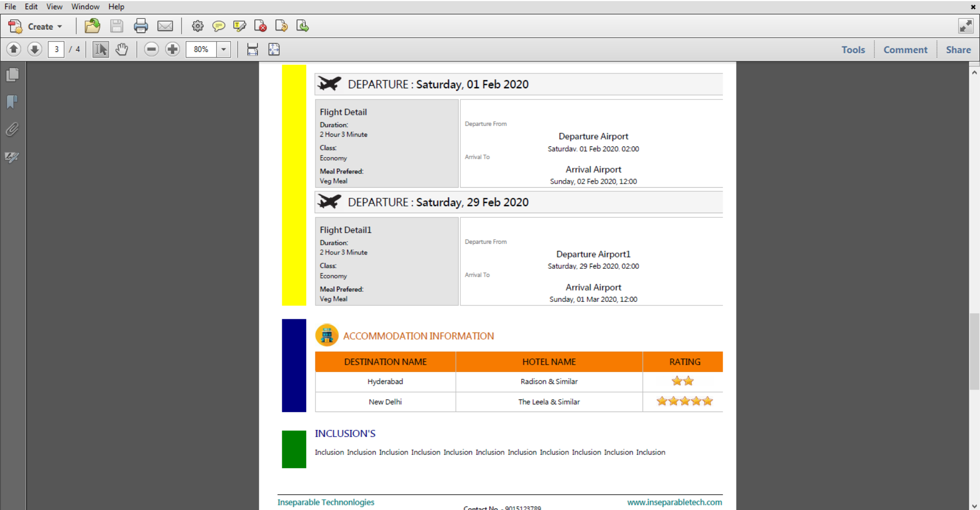Open the File menu
Viewport: 980px width, 510px height.
pos(10,7)
